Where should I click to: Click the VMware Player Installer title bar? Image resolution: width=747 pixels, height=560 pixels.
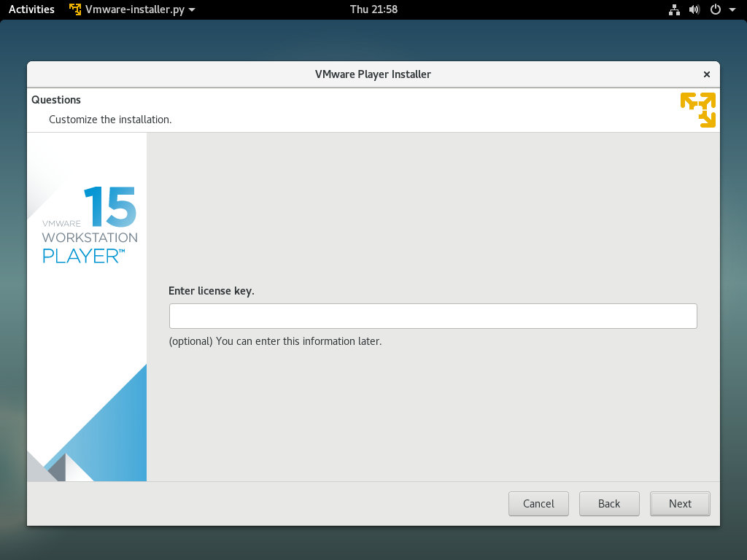click(373, 74)
